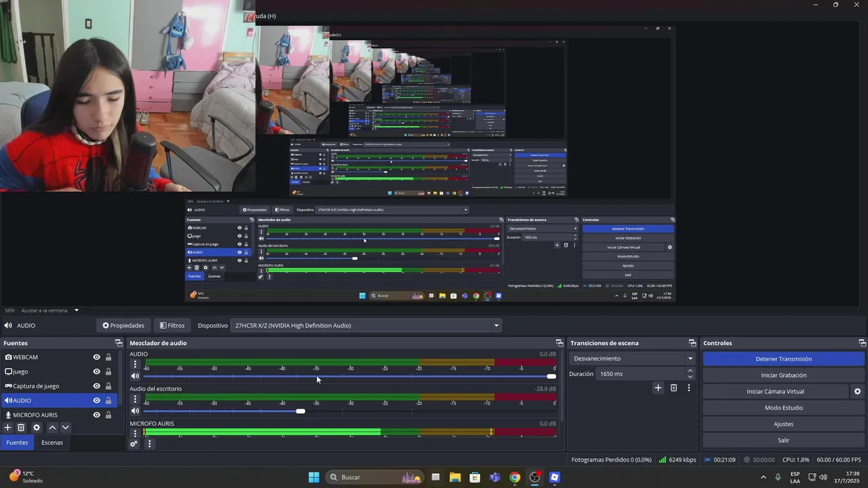Click the Duración 1650 ms field
868x488 pixels.
coord(640,374)
